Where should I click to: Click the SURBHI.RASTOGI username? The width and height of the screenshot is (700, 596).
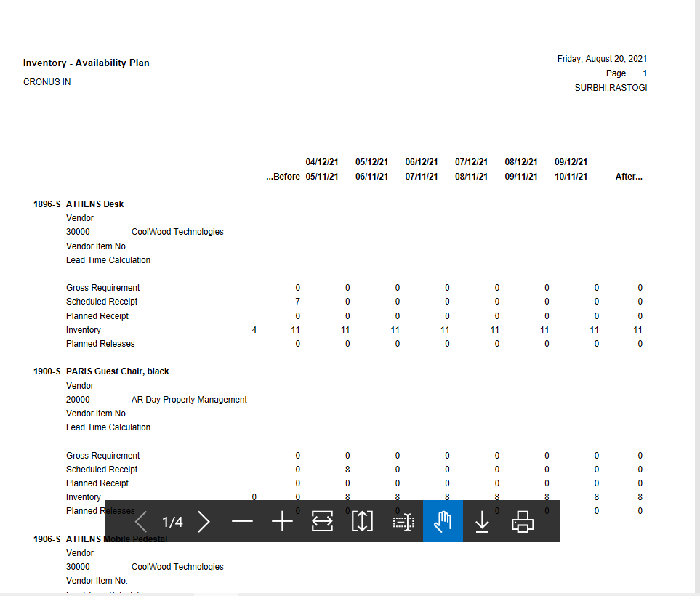(611, 87)
